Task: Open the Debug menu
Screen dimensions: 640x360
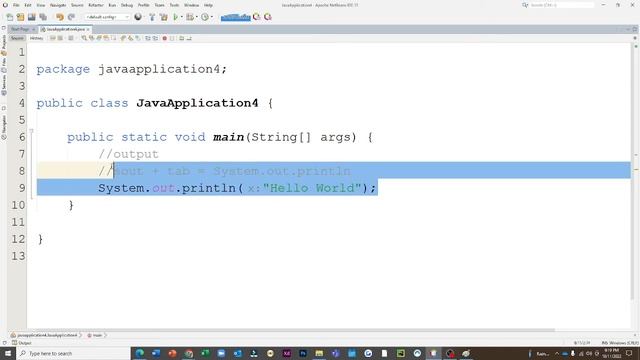Action: 127,5
